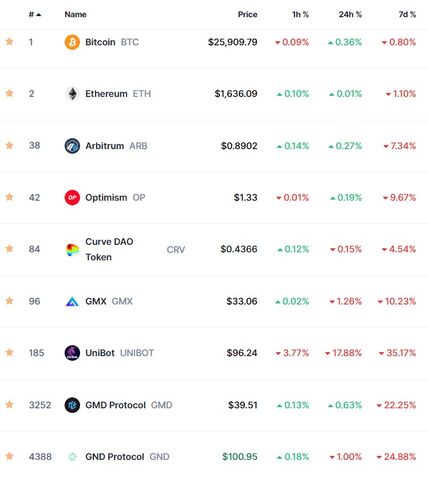Viewport: 428px width, 480px height.
Task: Click the Ethereum price $1,636.09
Action: coord(236,94)
